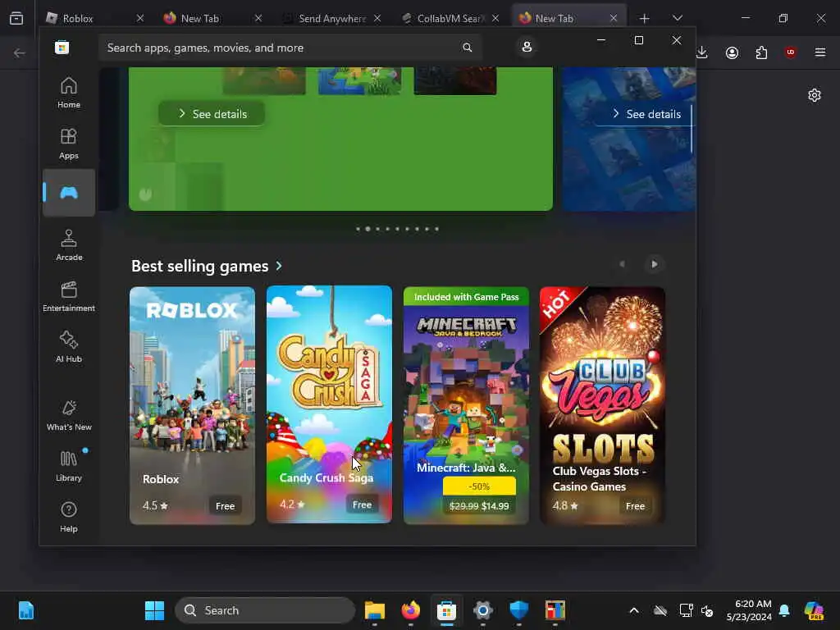Image resolution: width=840 pixels, height=630 pixels.
Task: Click the uBlock Origin toolbar icon
Action: [790, 52]
